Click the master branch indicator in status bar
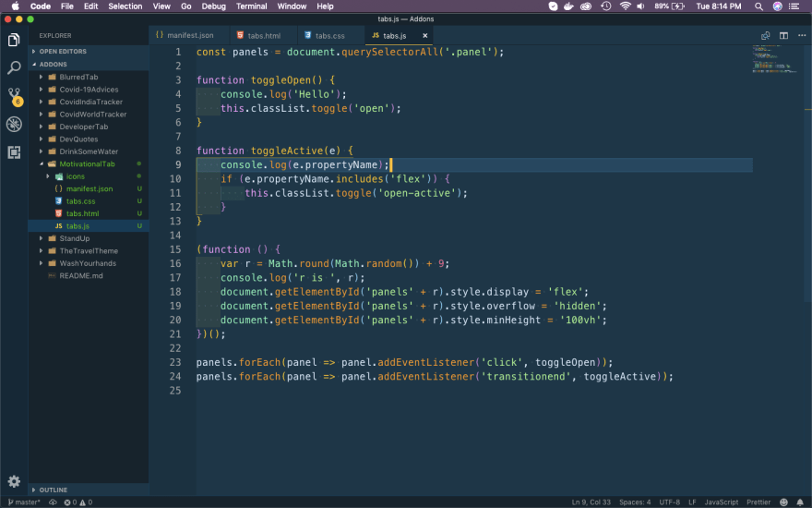 click(x=24, y=502)
